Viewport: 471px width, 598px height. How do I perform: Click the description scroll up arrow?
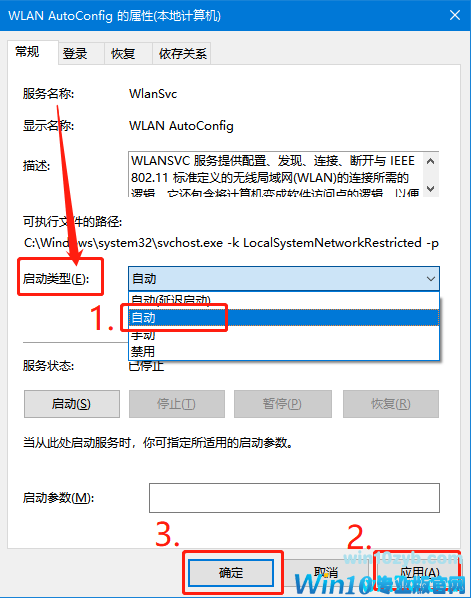[x=431, y=161]
